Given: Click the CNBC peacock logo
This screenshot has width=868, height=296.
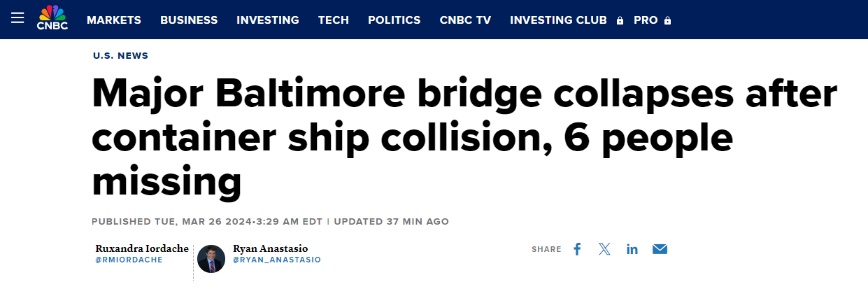Looking at the screenshot, I should [51, 18].
